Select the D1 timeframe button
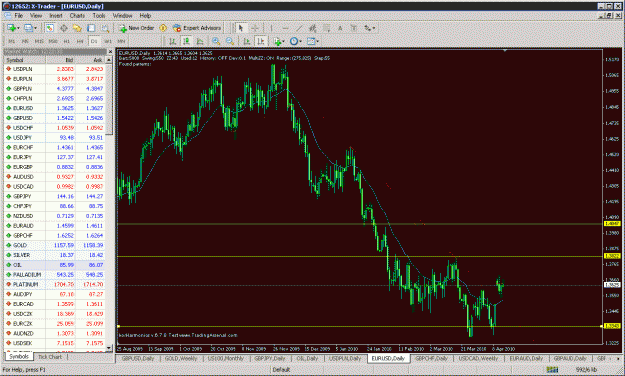This screenshot has width=625, height=376. click(94, 41)
